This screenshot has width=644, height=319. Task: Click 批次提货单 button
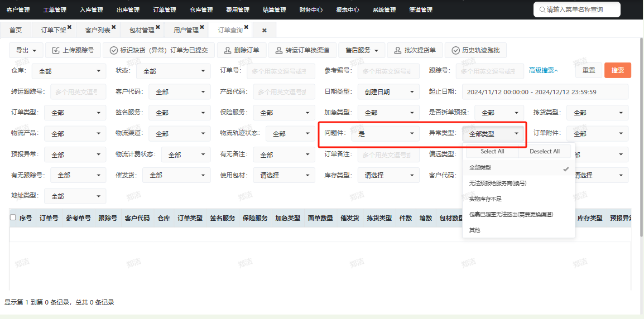[x=415, y=51]
